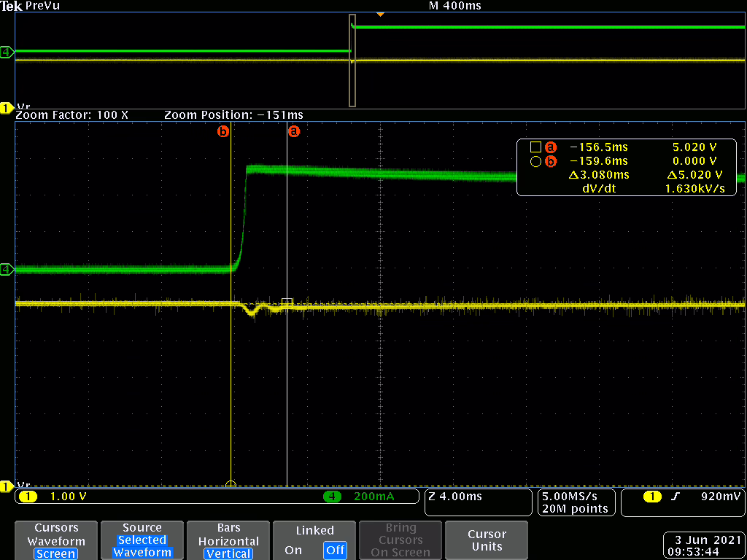Click the zoom window box in overview
The image size is (747, 560).
pos(352,60)
